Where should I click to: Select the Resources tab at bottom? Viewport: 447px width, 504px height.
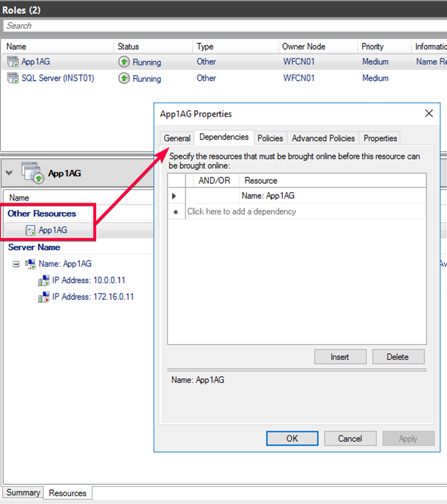point(67,493)
